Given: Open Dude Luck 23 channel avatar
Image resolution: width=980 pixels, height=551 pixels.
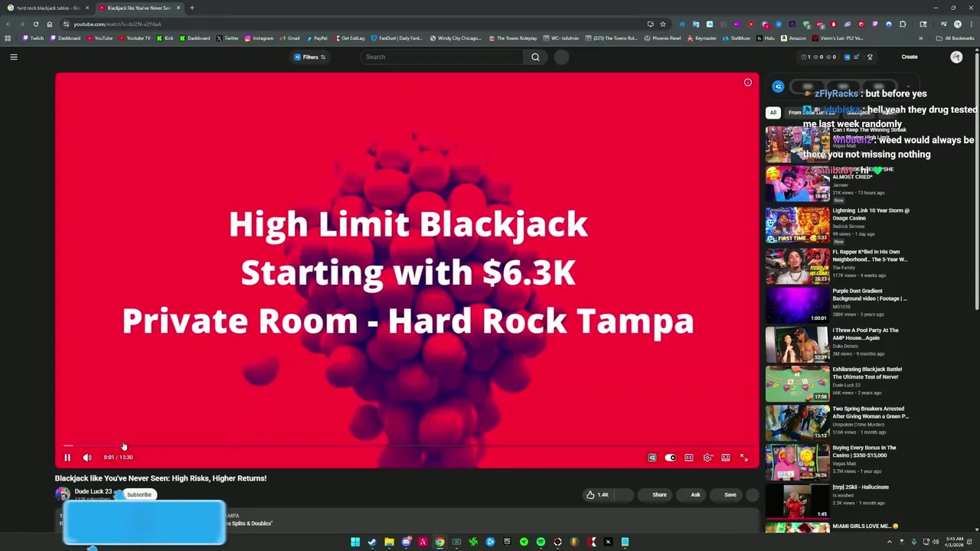Looking at the screenshot, I should pyautogui.click(x=63, y=494).
